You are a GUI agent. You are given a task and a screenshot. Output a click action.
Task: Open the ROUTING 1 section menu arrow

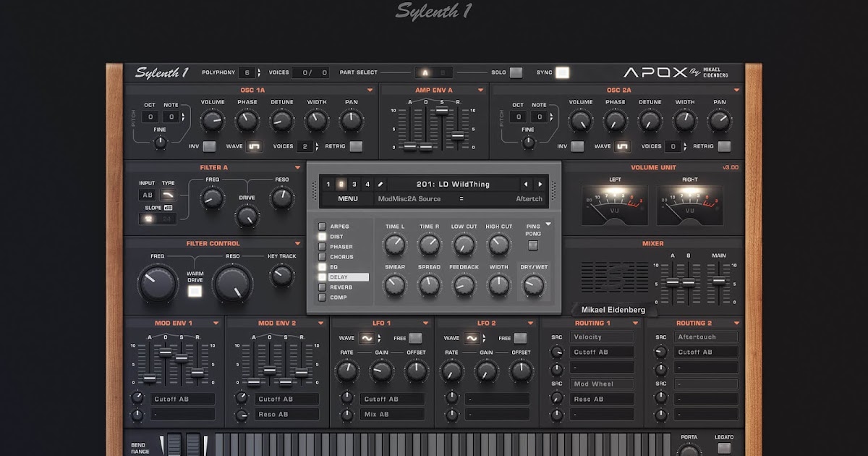[x=634, y=324]
